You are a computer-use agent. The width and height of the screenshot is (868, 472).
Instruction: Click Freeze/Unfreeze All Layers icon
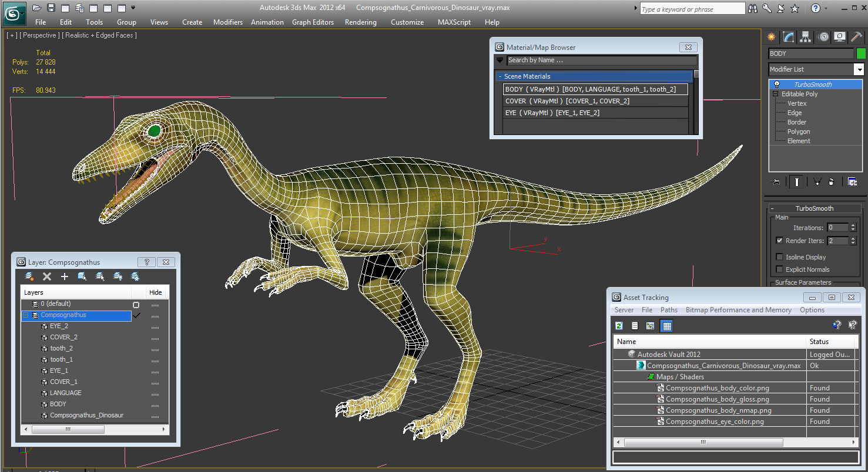[135, 277]
